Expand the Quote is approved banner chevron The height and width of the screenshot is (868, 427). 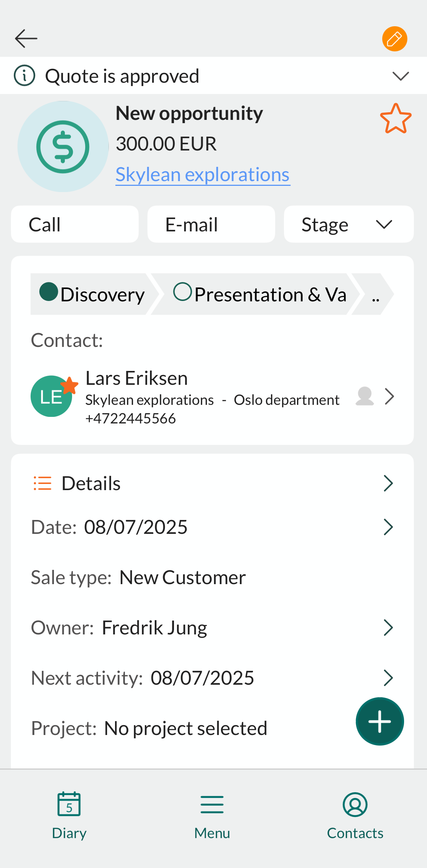point(401,76)
